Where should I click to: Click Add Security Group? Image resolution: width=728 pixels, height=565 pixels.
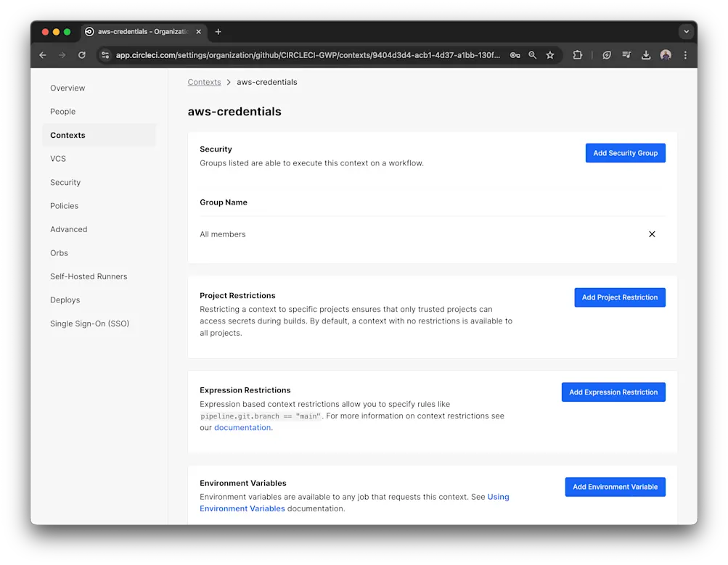point(625,152)
